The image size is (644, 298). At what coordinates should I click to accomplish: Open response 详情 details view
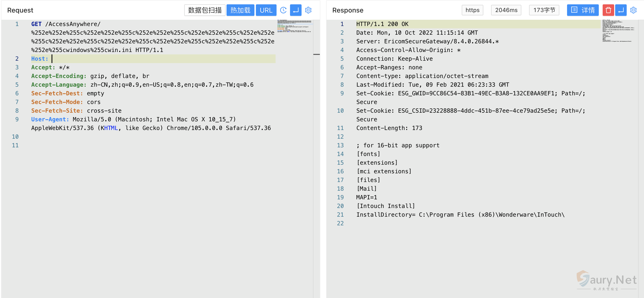coord(582,10)
